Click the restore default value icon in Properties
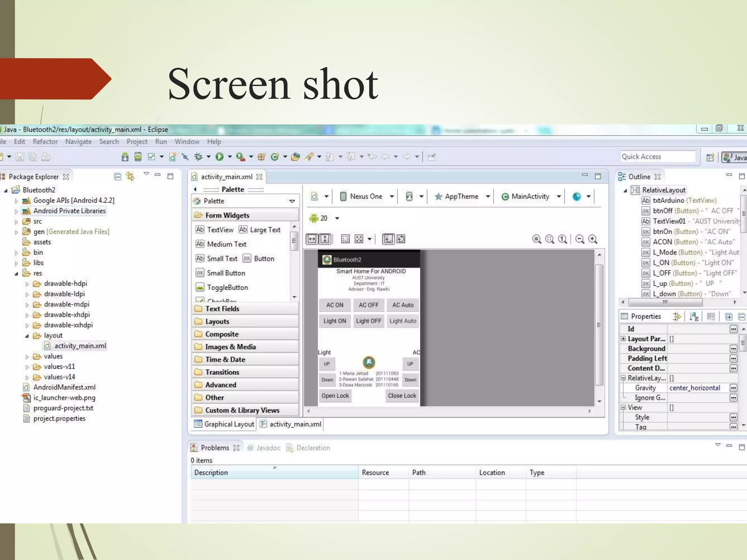Image resolution: width=747 pixels, height=560 pixels. (711, 316)
